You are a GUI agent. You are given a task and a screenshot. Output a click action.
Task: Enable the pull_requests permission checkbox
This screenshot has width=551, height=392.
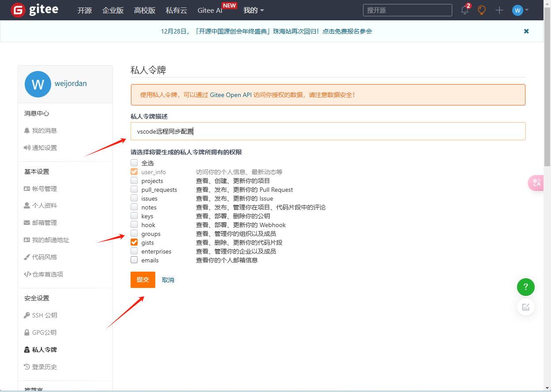tap(134, 189)
